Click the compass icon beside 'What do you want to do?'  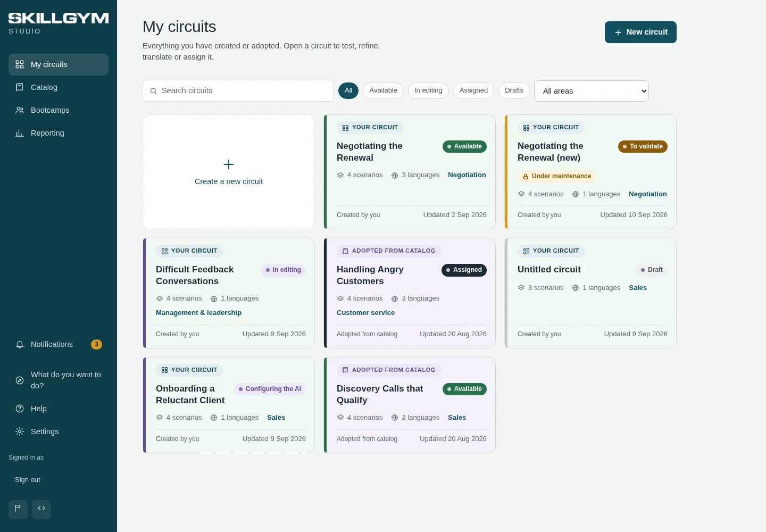click(20, 380)
